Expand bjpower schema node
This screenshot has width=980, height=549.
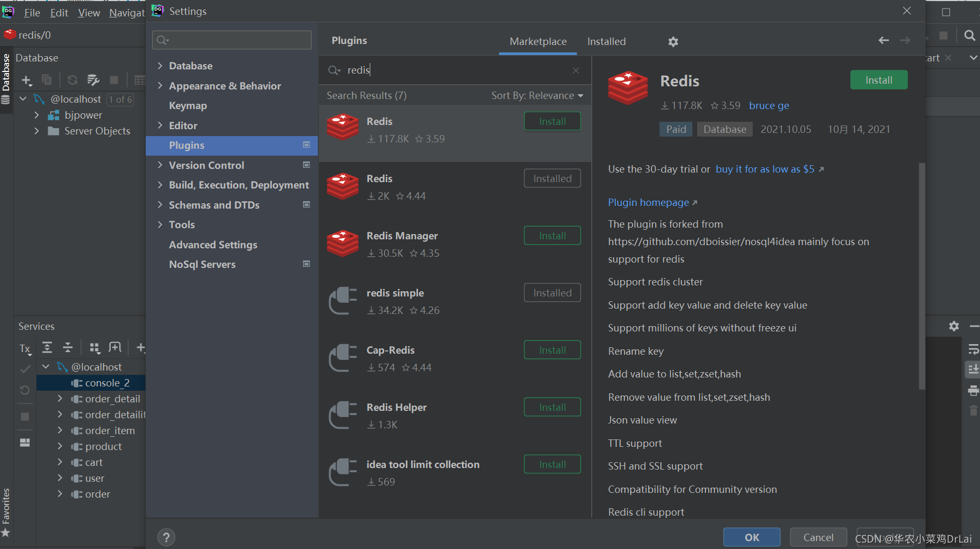[x=37, y=115]
